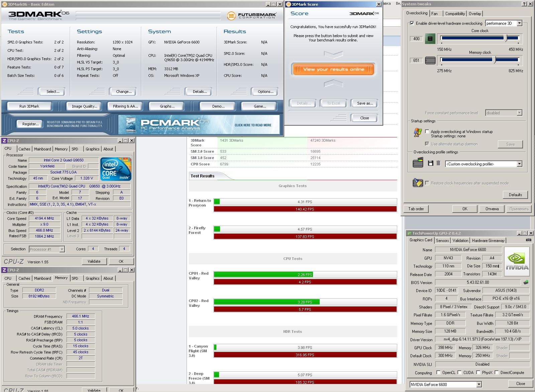Click the 3DMark06 Gamers' Benchmark logo
Image resolution: width=535 pixels, height=392 pixels.
(x=38, y=15)
